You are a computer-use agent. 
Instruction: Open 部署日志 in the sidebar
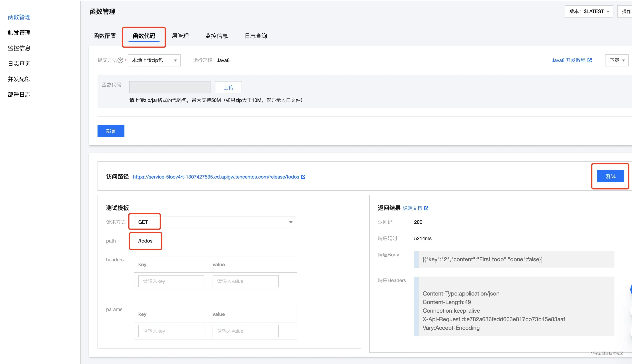coord(19,95)
